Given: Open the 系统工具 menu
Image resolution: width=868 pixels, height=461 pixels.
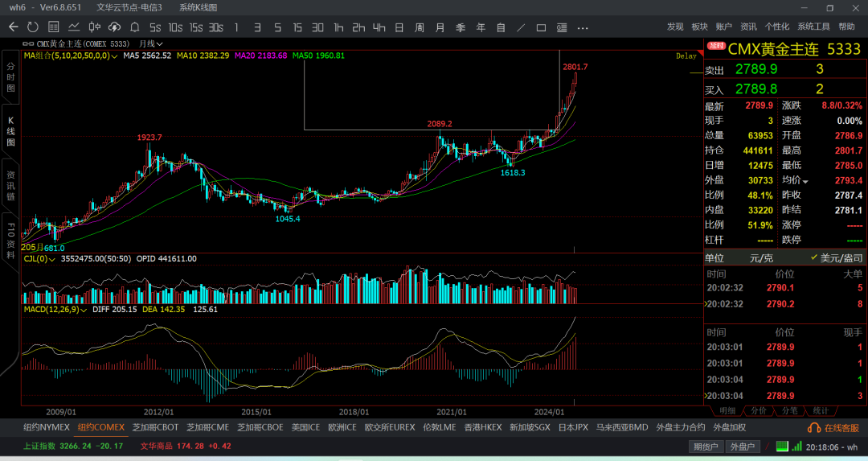Looking at the screenshot, I should (x=813, y=27).
